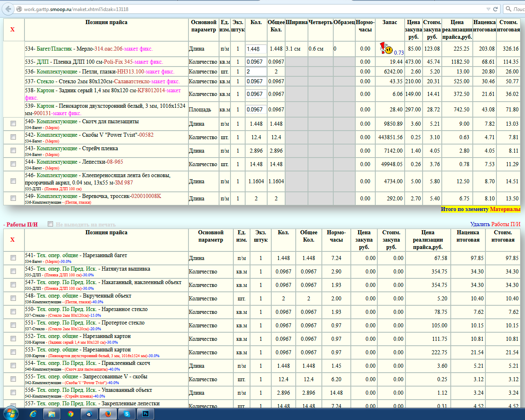Click the globe site identity icon

pyautogui.click(x=19, y=9)
